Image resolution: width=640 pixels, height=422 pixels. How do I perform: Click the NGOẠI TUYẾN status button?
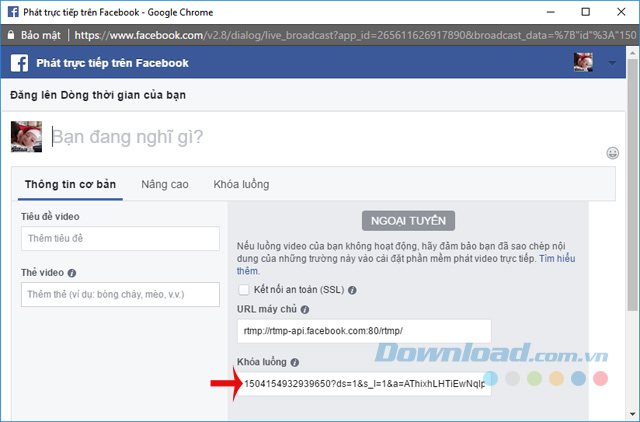tap(408, 221)
